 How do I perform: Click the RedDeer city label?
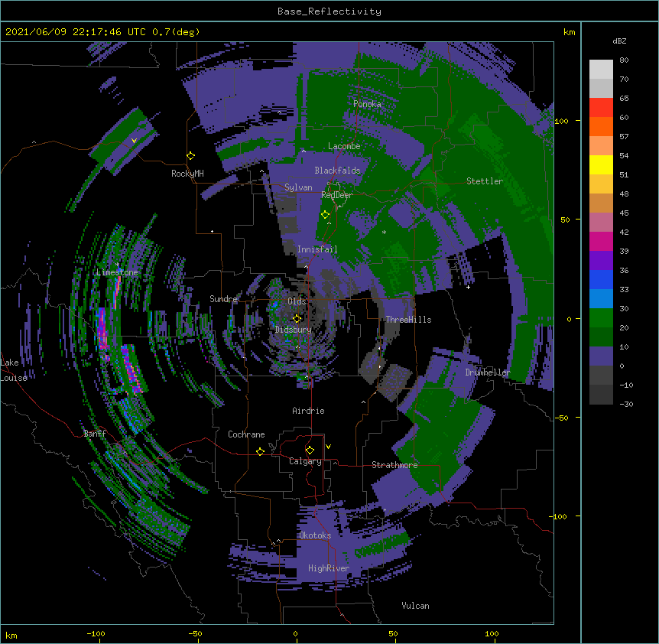pos(336,195)
